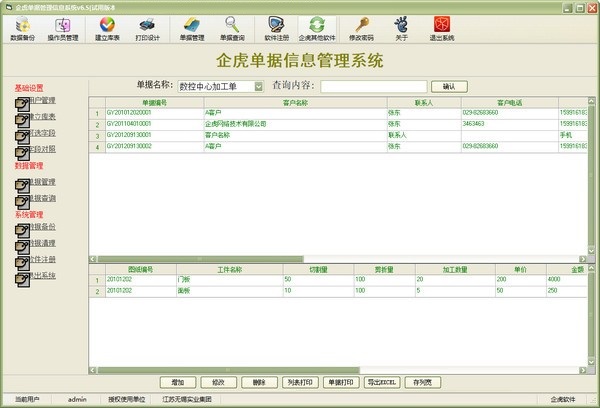Click the 客户电话 column header
Screen dimensions: 600x408
tap(509, 103)
